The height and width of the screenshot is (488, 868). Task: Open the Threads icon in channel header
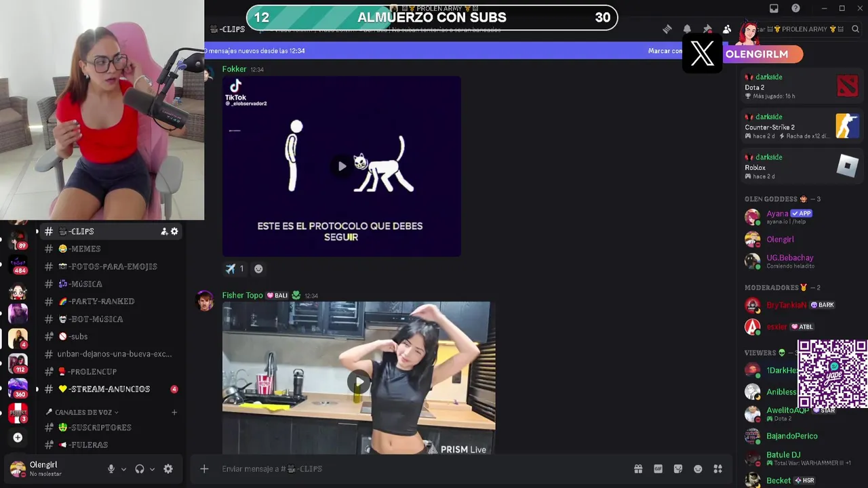point(667,29)
